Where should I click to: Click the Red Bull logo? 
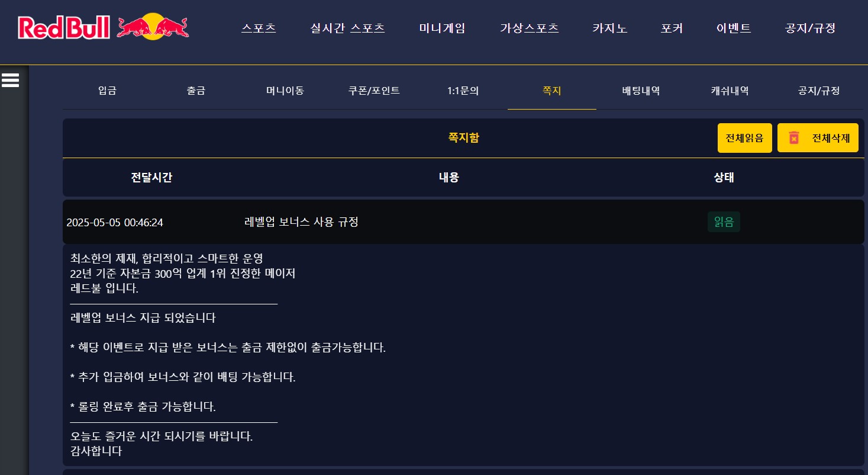[x=104, y=27]
